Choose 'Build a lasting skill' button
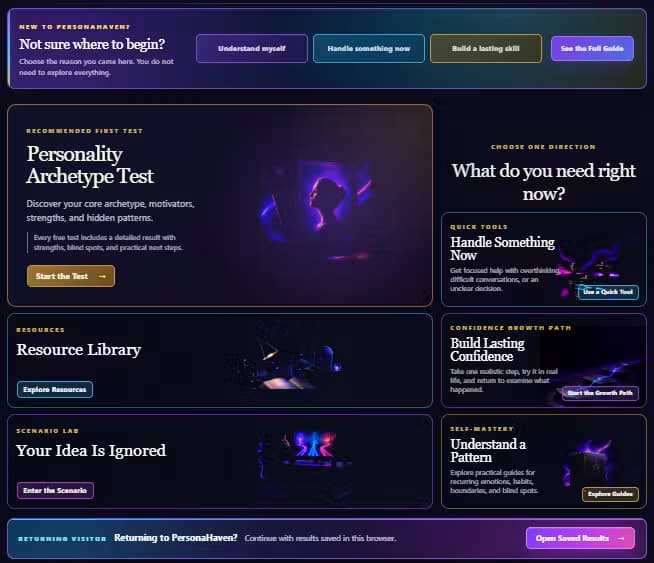 [x=486, y=48]
